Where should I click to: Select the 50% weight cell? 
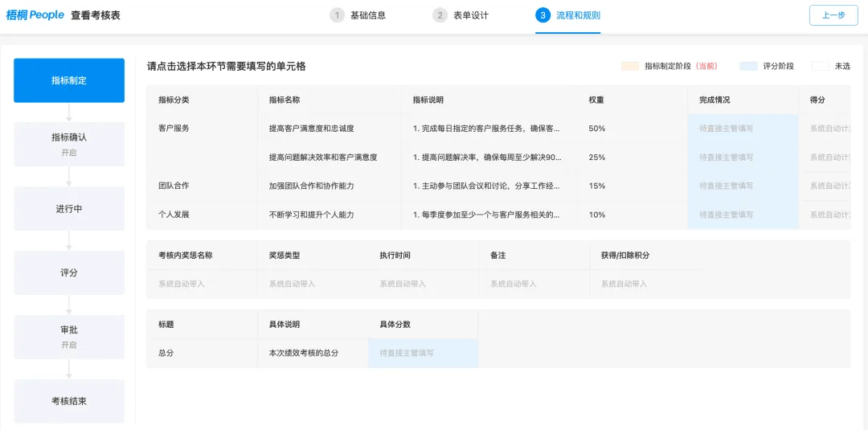click(633, 129)
